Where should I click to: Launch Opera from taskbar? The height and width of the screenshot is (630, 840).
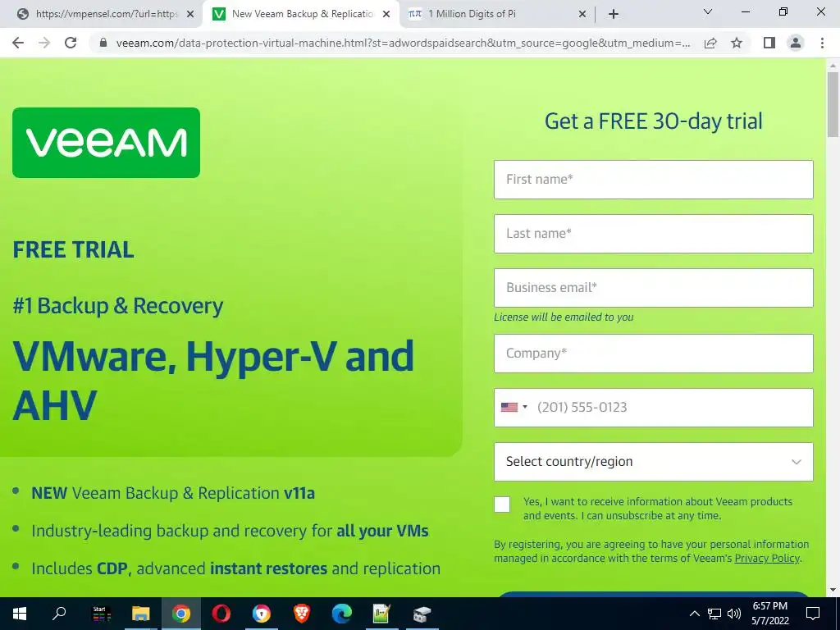(221, 614)
